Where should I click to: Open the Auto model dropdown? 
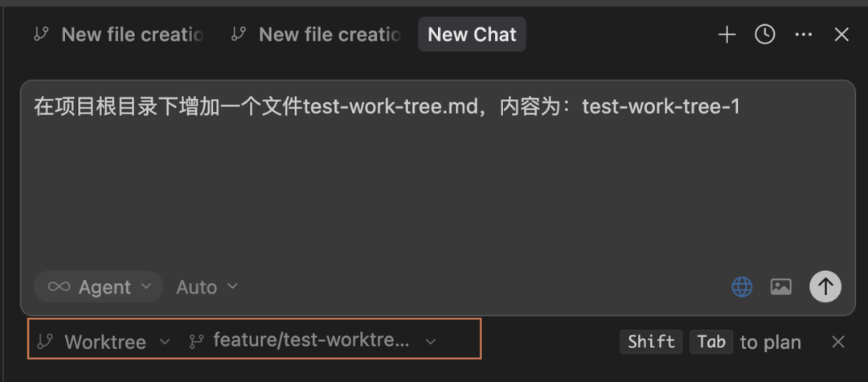[207, 287]
